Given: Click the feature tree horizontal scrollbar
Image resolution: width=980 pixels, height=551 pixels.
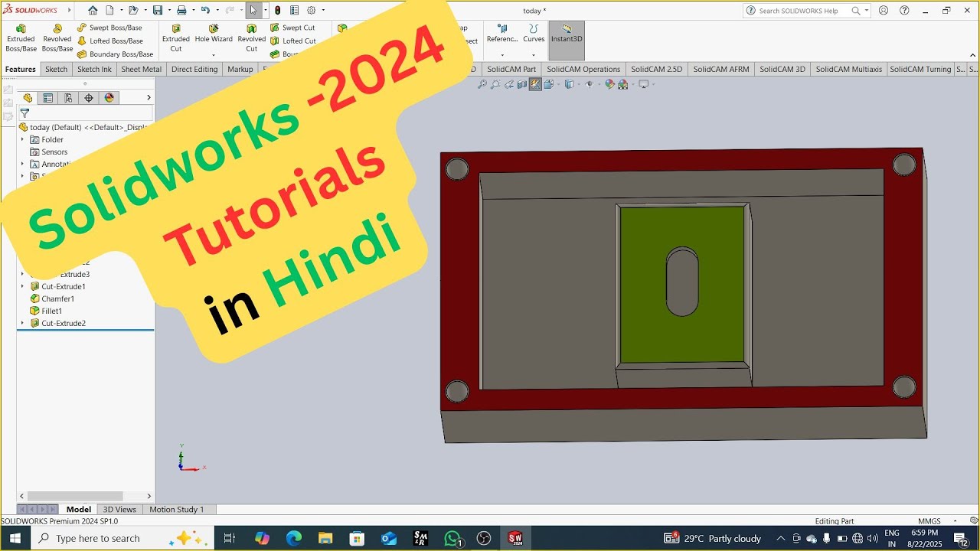Looking at the screenshot, I should pos(75,496).
